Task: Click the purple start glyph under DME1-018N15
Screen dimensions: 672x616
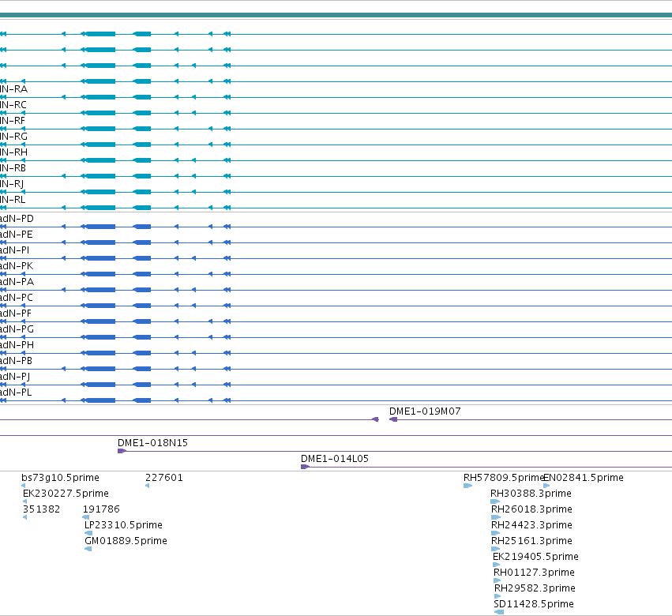Action: tap(122, 451)
